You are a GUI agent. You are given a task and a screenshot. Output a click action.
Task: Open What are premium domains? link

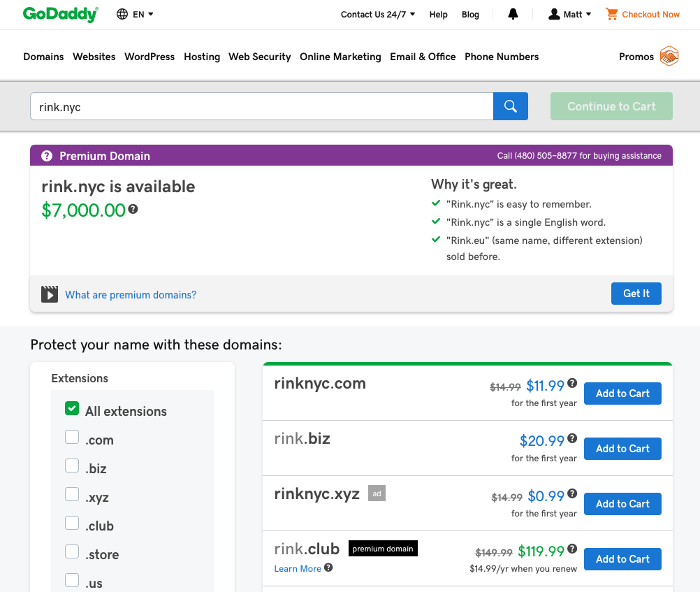[131, 295]
